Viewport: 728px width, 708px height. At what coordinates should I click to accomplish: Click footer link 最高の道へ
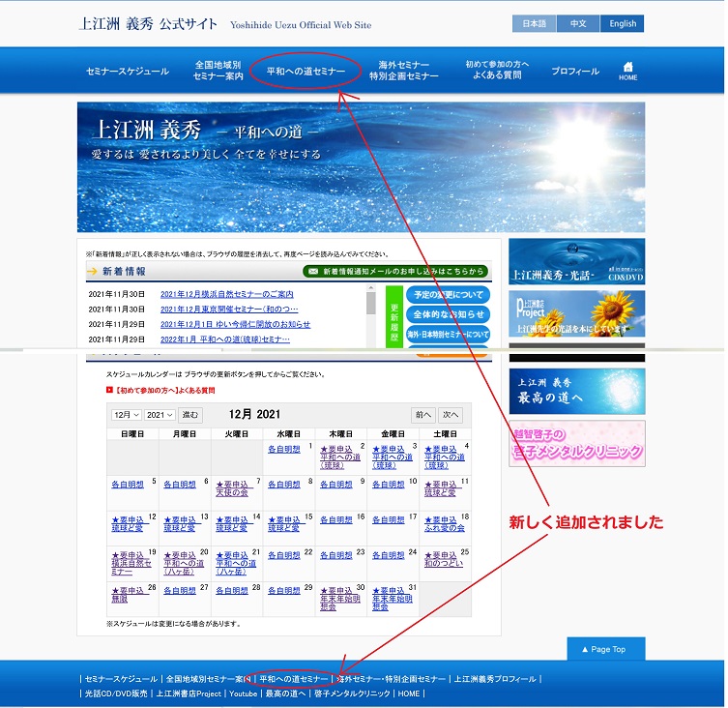point(285,693)
